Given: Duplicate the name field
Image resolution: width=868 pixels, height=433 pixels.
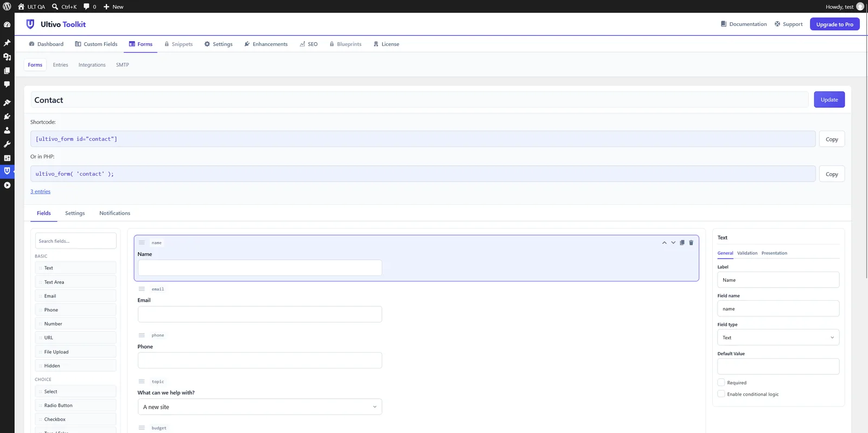Looking at the screenshot, I should coord(682,243).
